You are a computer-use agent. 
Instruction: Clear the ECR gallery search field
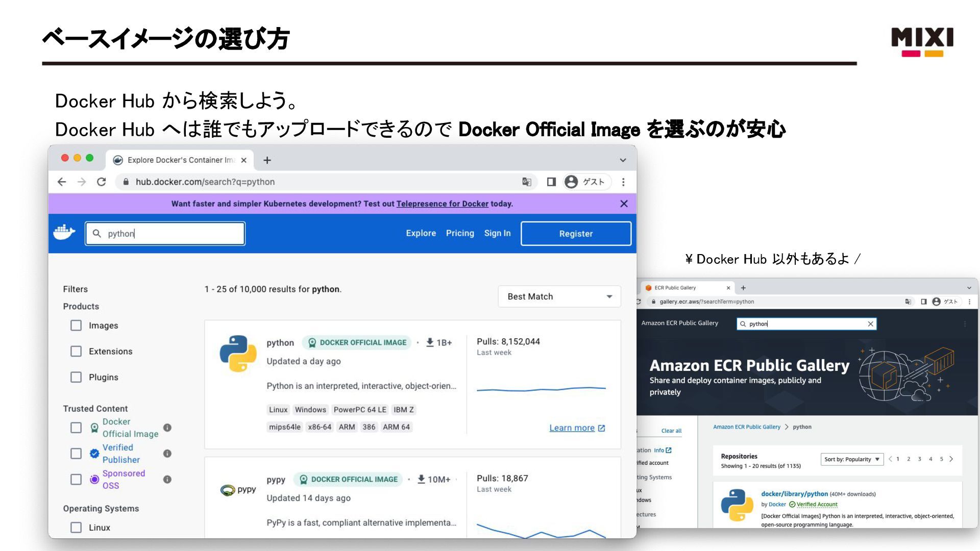pos(871,324)
